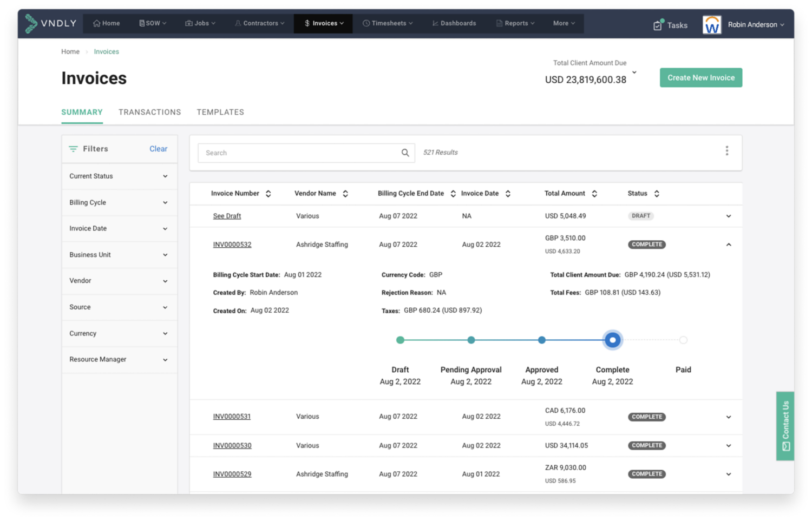812x521 pixels.
Task: Open the three-dot options menu
Action: click(726, 151)
